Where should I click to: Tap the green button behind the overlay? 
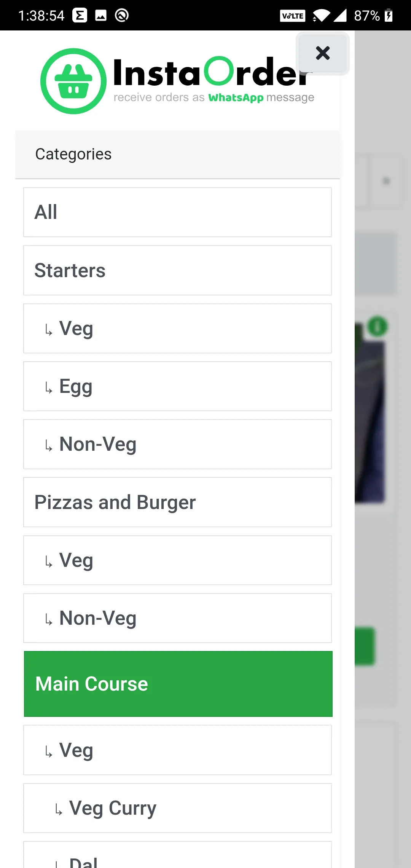pyautogui.click(x=365, y=646)
